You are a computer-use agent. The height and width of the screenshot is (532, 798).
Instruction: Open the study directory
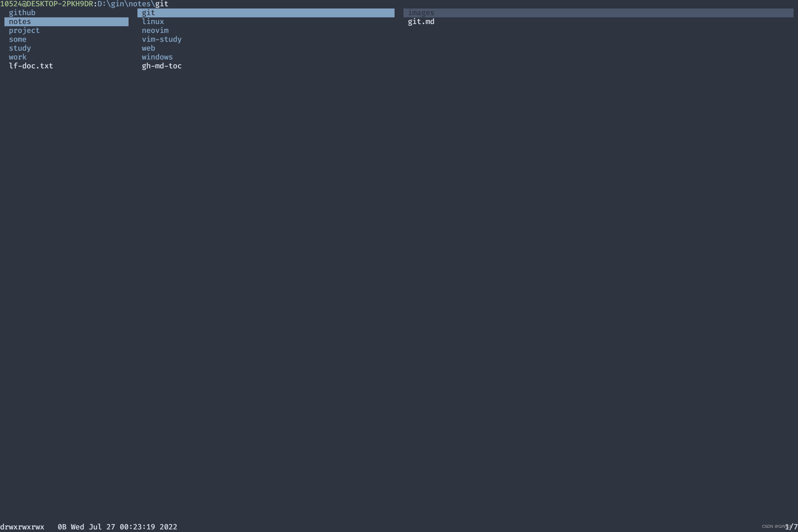point(20,48)
